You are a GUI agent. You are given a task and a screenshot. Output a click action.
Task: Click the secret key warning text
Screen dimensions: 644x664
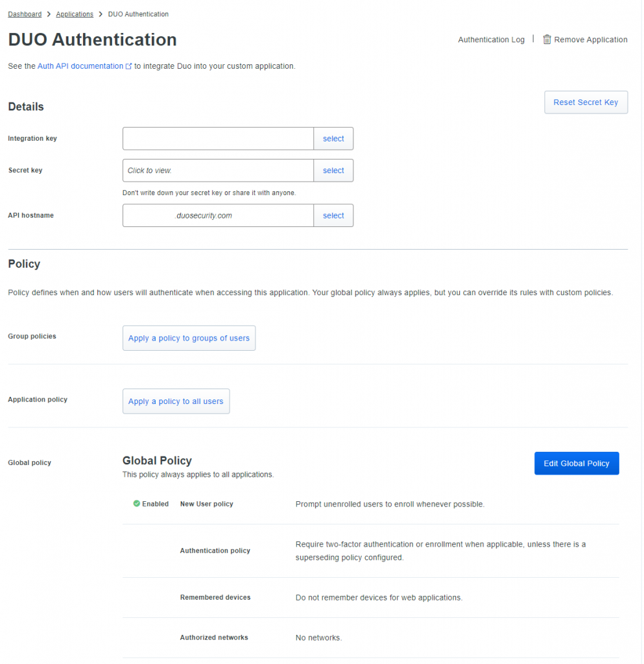pos(209,193)
